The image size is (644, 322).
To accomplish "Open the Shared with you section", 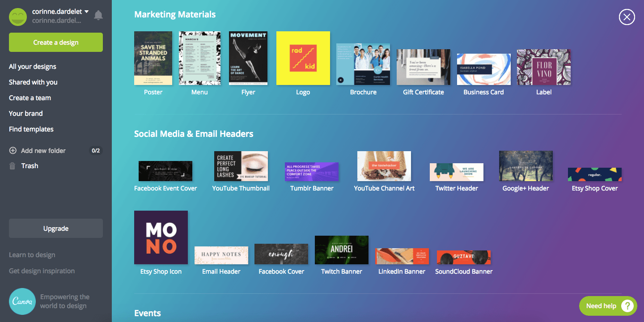I will (34, 82).
